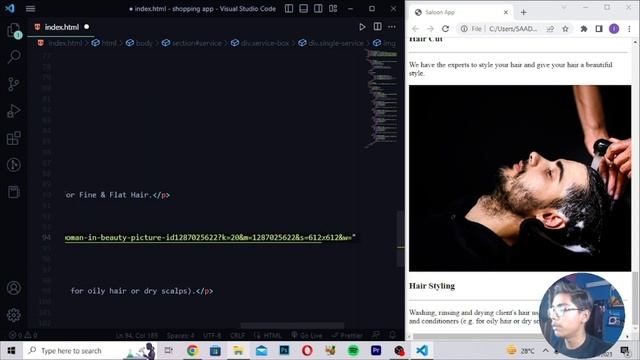Change line endings via CRLF
The height and width of the screenshot is (360, 640).
pos(238,336)
